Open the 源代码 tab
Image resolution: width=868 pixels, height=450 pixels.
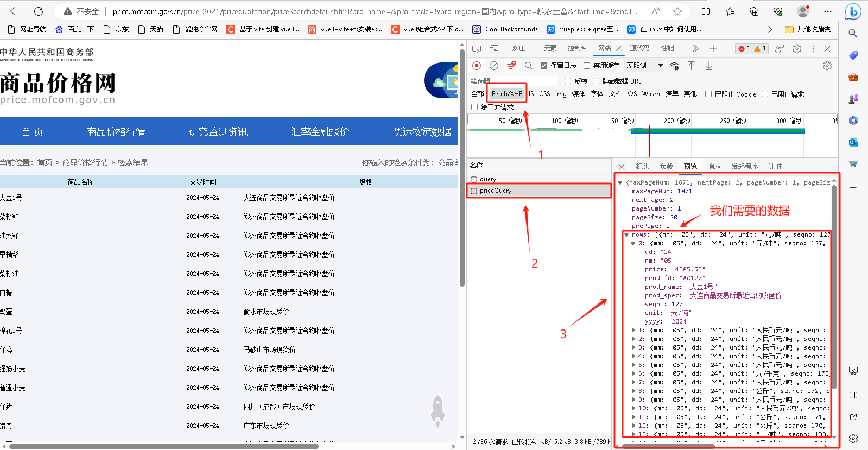639,48
